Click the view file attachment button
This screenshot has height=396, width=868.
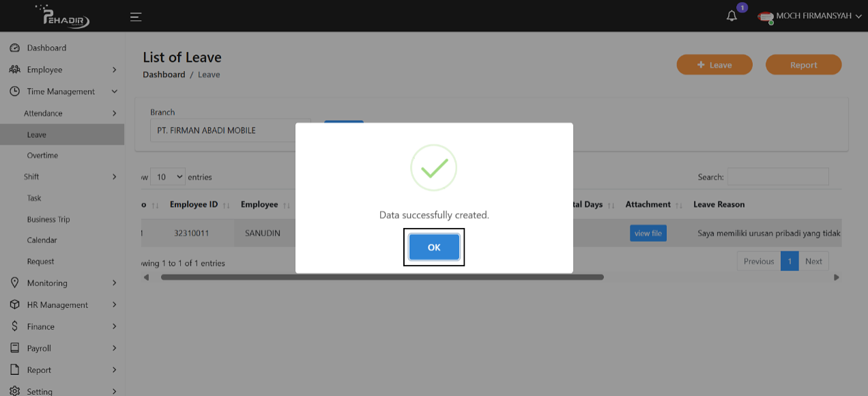pos(648,234)
